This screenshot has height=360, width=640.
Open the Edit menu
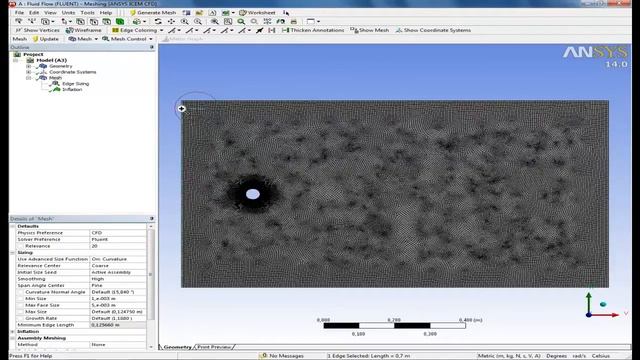pos(33,13)
